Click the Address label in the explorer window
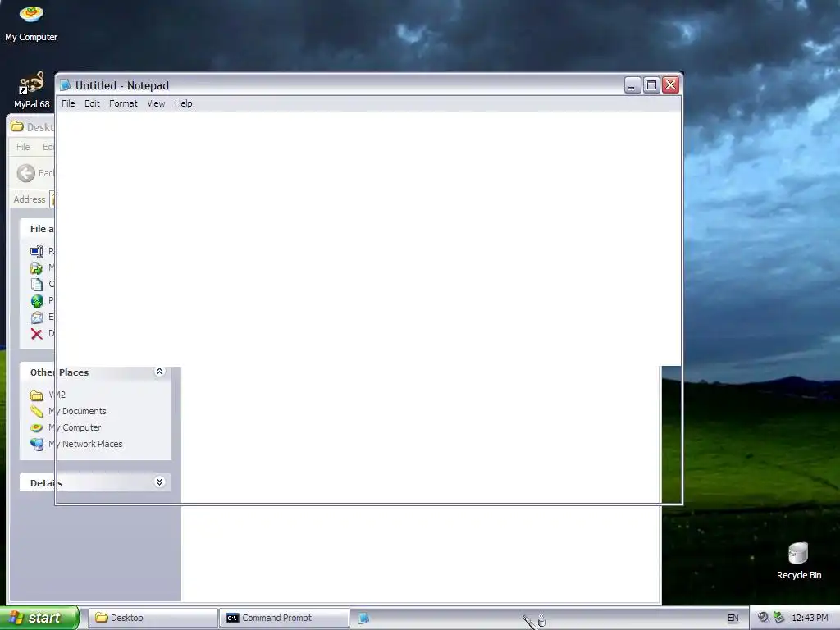The image size is (840, 630). [30, 199]
